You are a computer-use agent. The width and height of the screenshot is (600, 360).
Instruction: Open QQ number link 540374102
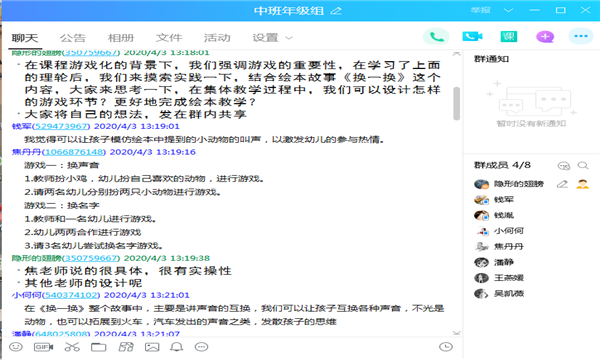pos(71,295)
